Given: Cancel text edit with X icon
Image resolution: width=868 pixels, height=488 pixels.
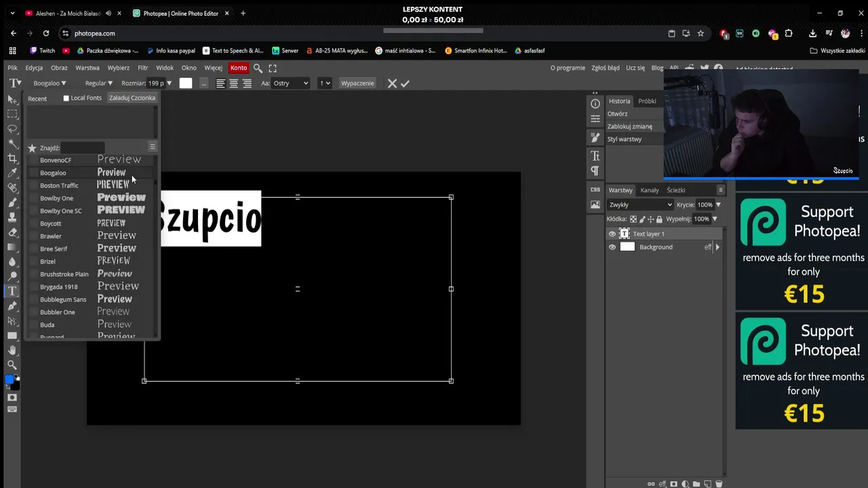Looking at the screenshot, I should tap(392, 83).
